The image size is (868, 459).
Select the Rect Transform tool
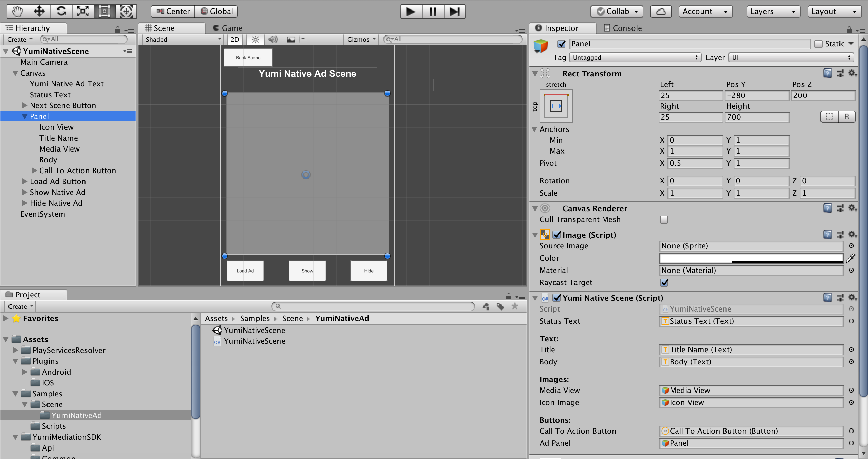tap(104, 11)
